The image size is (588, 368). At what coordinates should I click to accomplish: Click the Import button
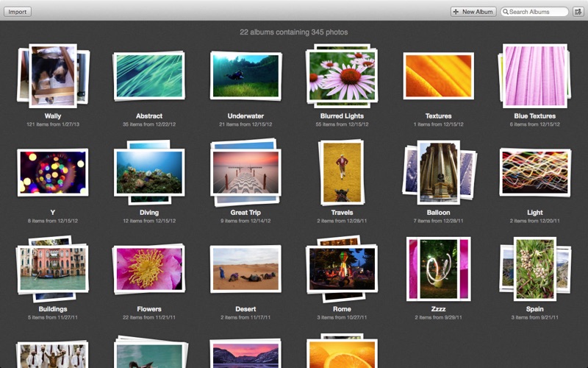point(18,12)
